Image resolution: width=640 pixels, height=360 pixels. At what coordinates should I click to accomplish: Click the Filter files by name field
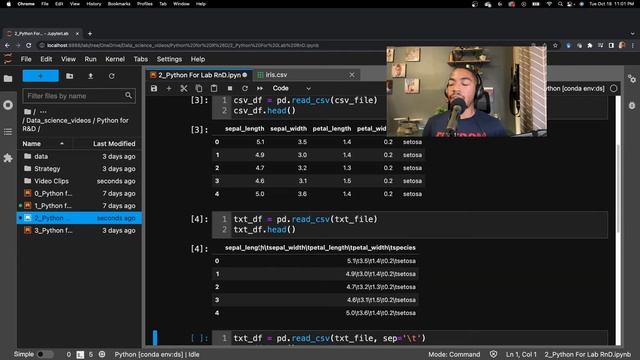pyautogui.click(x=79, y=96)
